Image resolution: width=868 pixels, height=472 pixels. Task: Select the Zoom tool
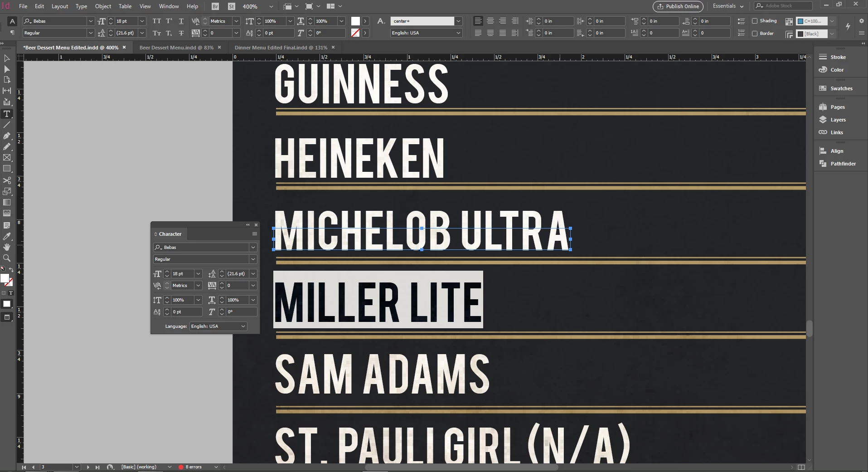[x=7, y=258]
